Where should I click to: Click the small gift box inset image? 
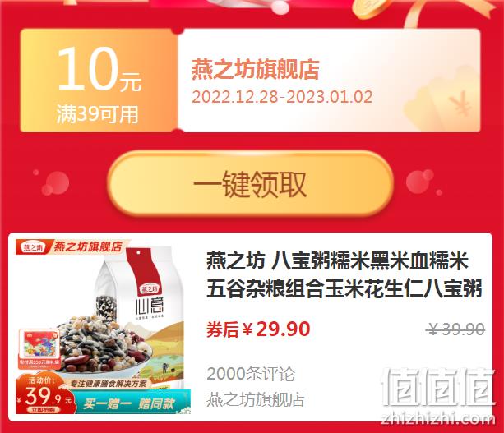coord(39,348)
